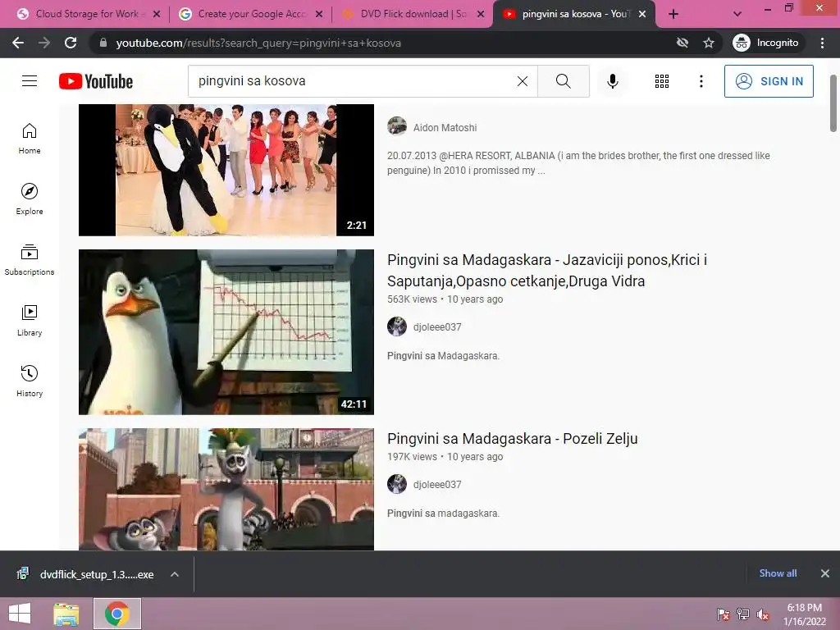The width and height of the screenshot is (840, 630).
Task: Go back in the browser
Action: (18, 43)
